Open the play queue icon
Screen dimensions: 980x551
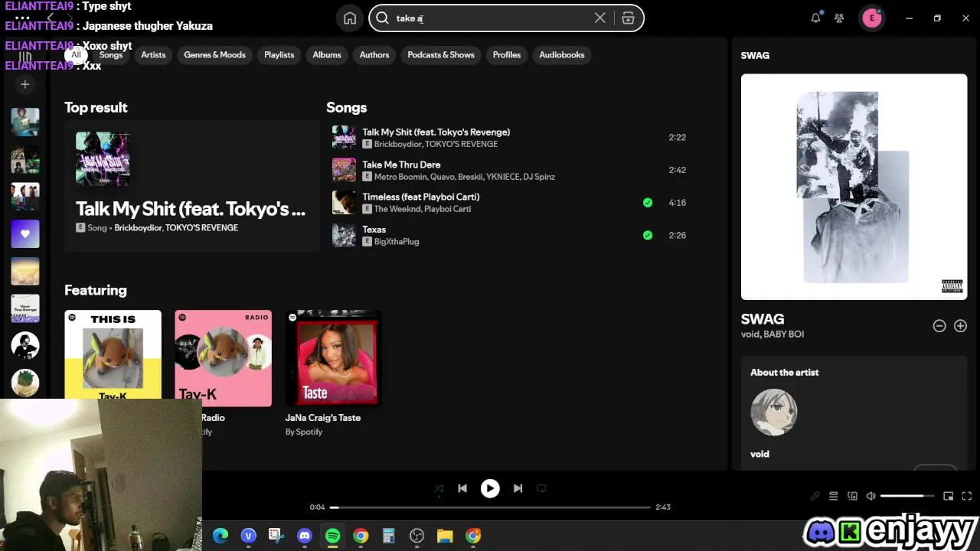click(834, 496)
